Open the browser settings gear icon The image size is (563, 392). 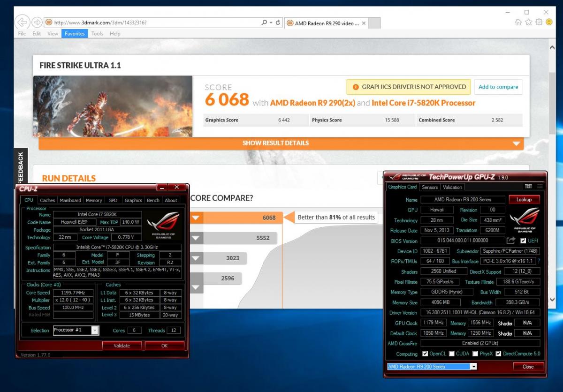539,22
